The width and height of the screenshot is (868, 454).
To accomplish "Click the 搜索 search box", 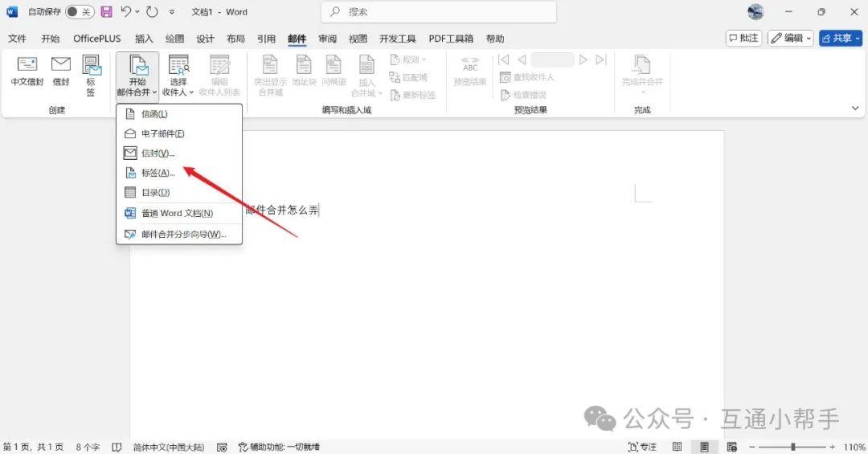I will pos(439,11).
